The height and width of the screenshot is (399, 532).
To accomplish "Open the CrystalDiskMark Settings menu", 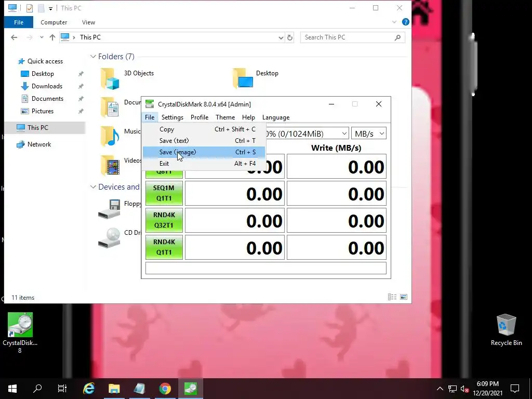I will pos(172,117).
